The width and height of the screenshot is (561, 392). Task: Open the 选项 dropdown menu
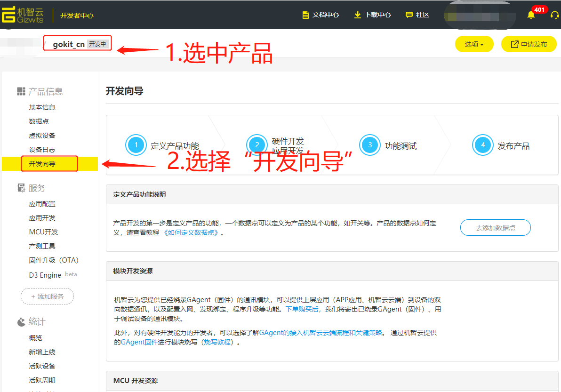tap(474, 44)
